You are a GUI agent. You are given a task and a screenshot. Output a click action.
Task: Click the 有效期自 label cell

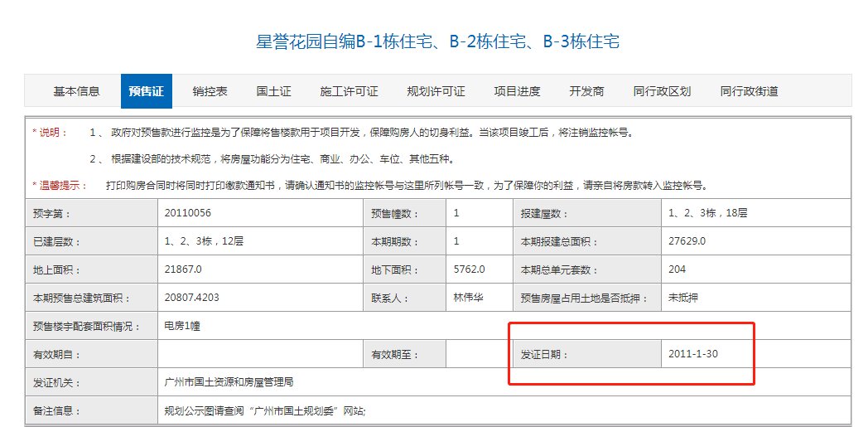click(x=91, y=354)
